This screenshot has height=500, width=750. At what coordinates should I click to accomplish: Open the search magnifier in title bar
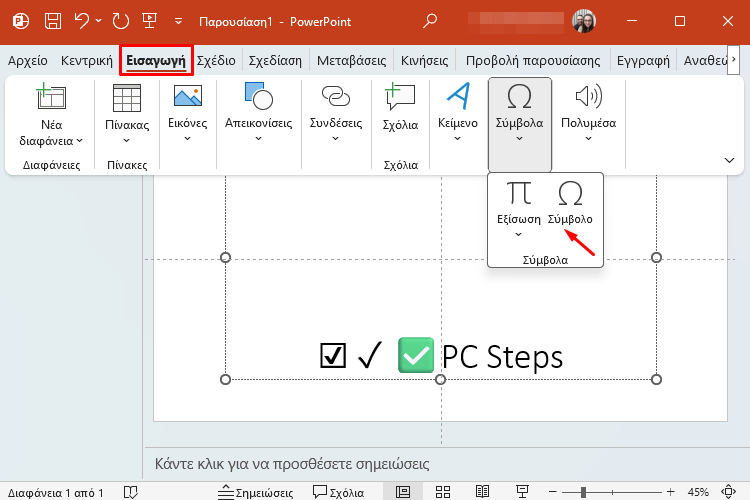pos(430,21)
